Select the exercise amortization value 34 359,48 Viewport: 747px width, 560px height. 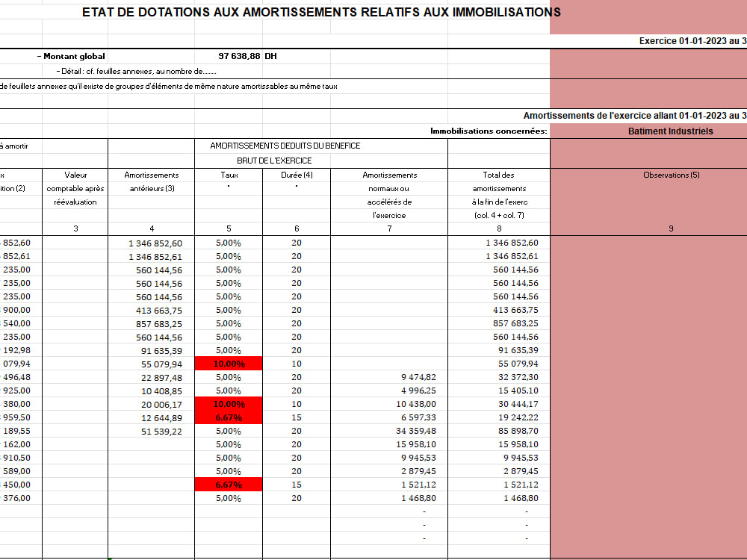point(416,431)
